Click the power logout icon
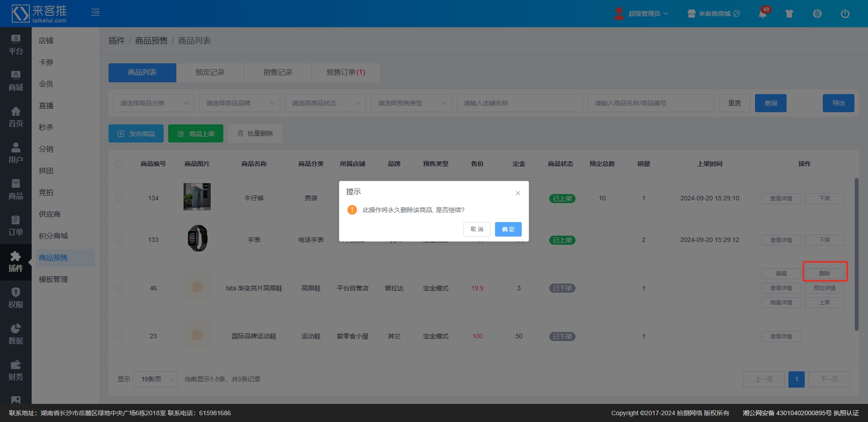The image size is (868, 422). pos(844,14)
